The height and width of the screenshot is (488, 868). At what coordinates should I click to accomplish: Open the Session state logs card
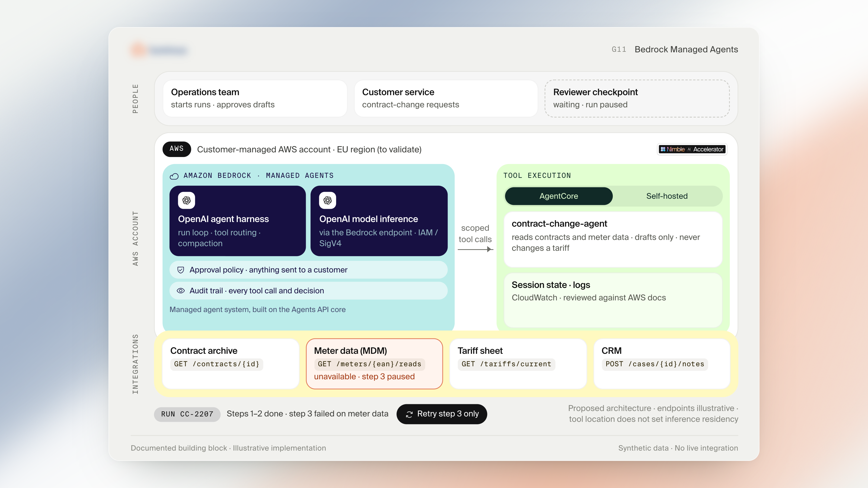(x=613, y=300)
